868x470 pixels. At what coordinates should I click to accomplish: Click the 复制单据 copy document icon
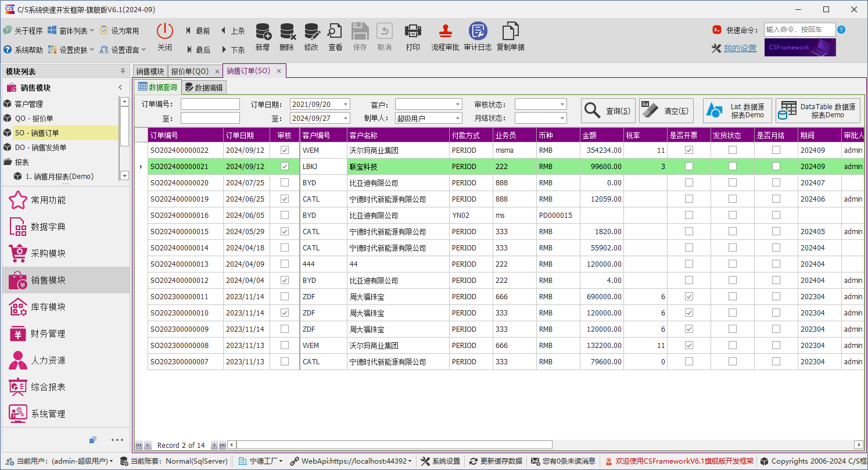pyautogui.click(x=510, y=31)
